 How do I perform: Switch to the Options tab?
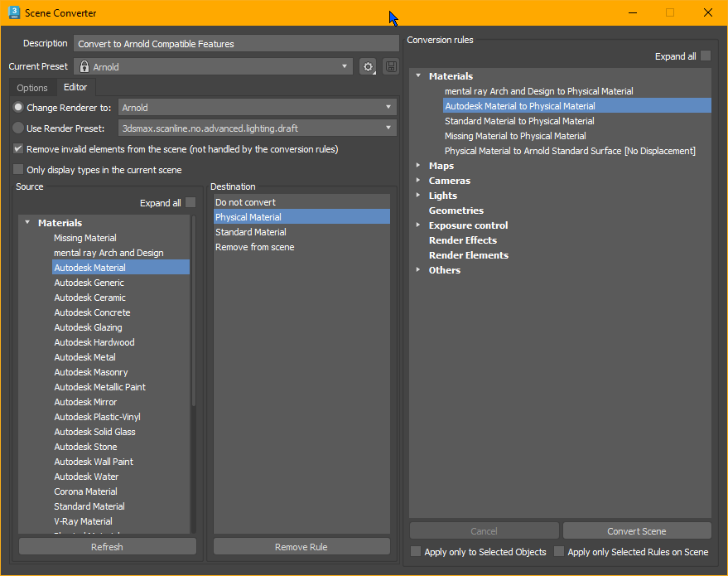point(32,88)
